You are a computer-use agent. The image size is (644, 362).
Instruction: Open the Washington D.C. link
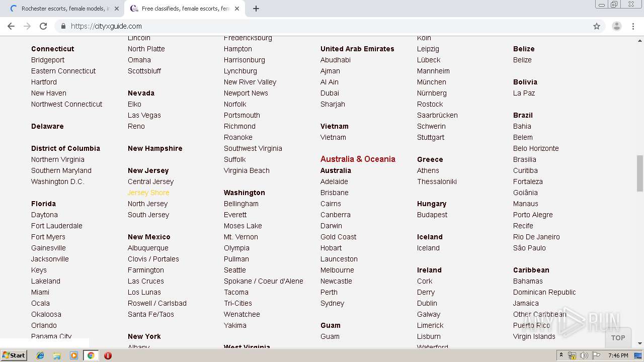point(58,182)
